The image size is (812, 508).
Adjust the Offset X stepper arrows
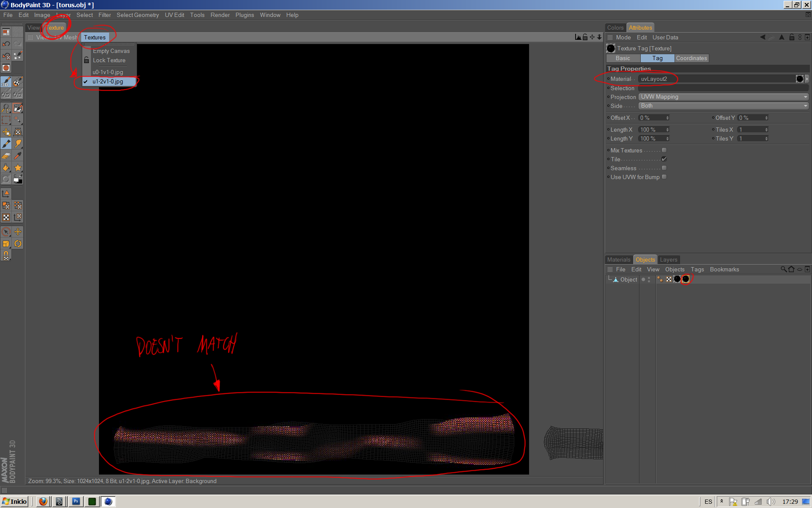(x=667, y=118)
